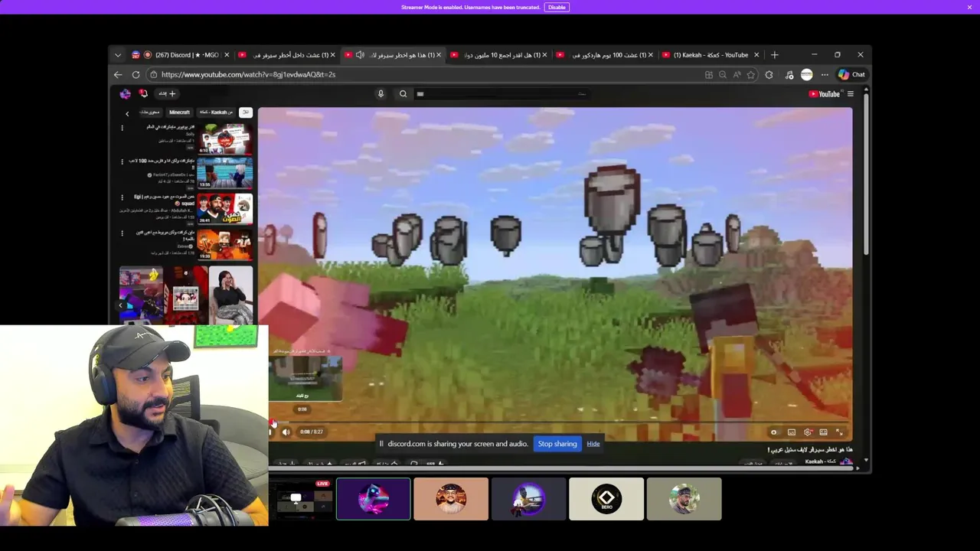Reload the YouTube page
The image size is (980, 551).
tap(136, 74)
